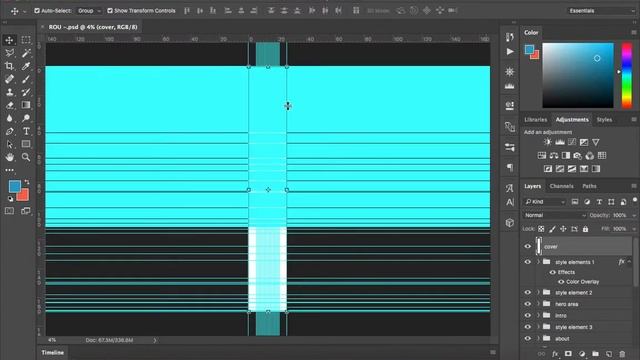Select the Rectangular Marquee tool
This screenshot has height=360, width=640.
(26, 40)
